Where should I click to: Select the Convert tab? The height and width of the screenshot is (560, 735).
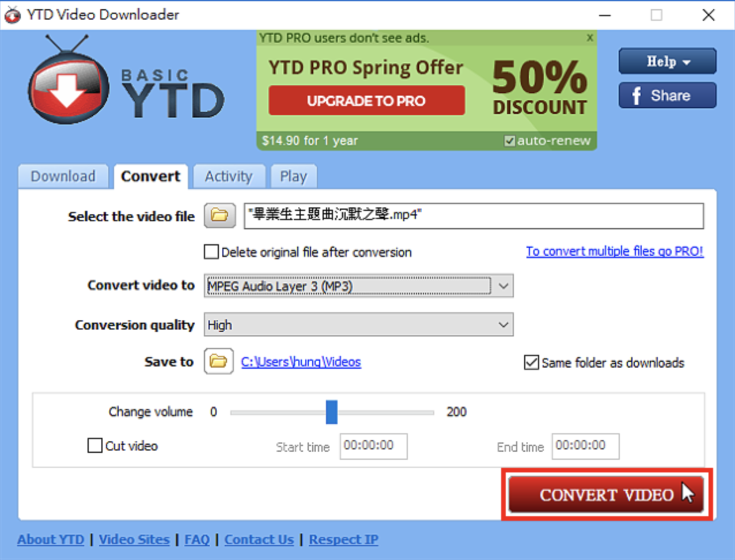151,176
